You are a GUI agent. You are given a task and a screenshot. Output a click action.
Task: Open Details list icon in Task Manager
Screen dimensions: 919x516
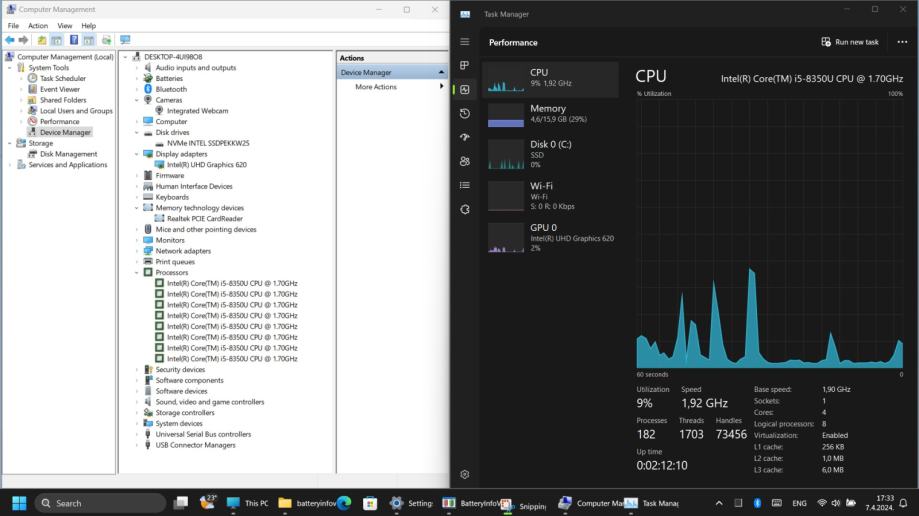pos(465,185)
